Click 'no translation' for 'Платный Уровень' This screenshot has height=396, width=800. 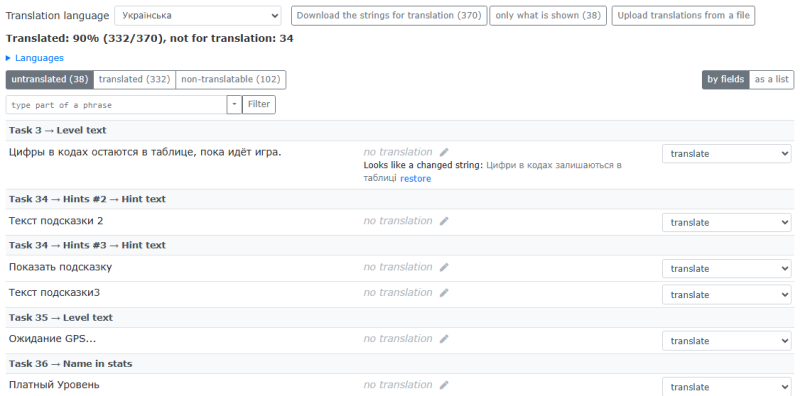pos(397,385)
